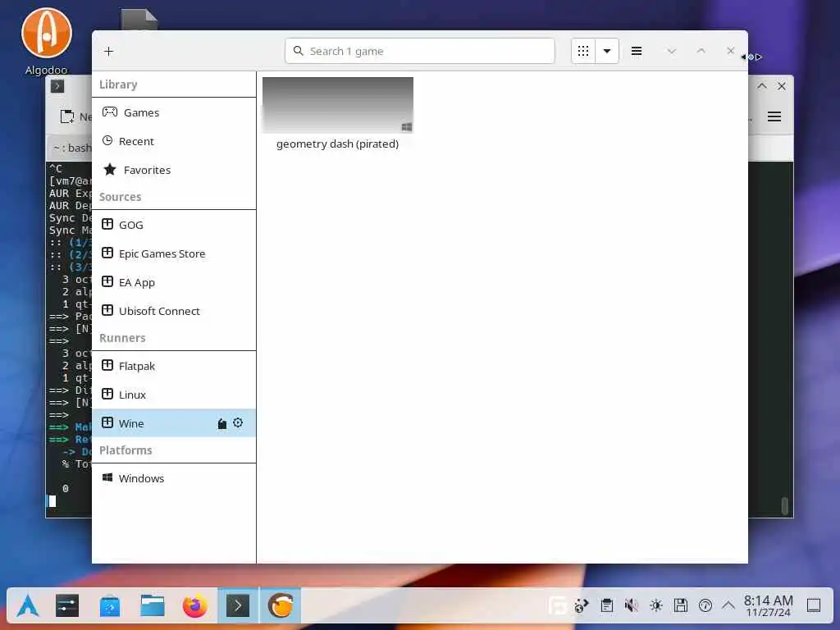The height and width of the screenshot is (630, 840).
Task: Click the Show Desktop button
Action: point(814,606)
